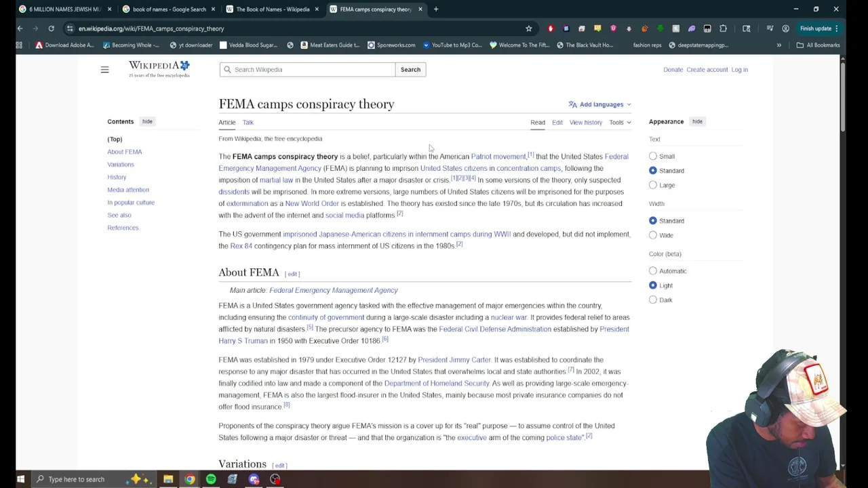Click the green download-arrow extension icon
Image resolution: width=868 pixels, height=488 pixels.
click(x=660, y=28)
